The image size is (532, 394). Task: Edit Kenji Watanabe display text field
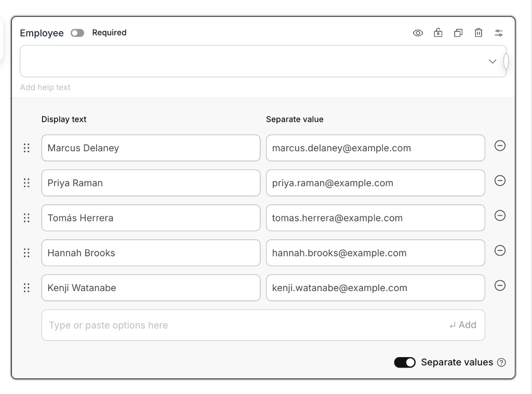pos(151,288)
